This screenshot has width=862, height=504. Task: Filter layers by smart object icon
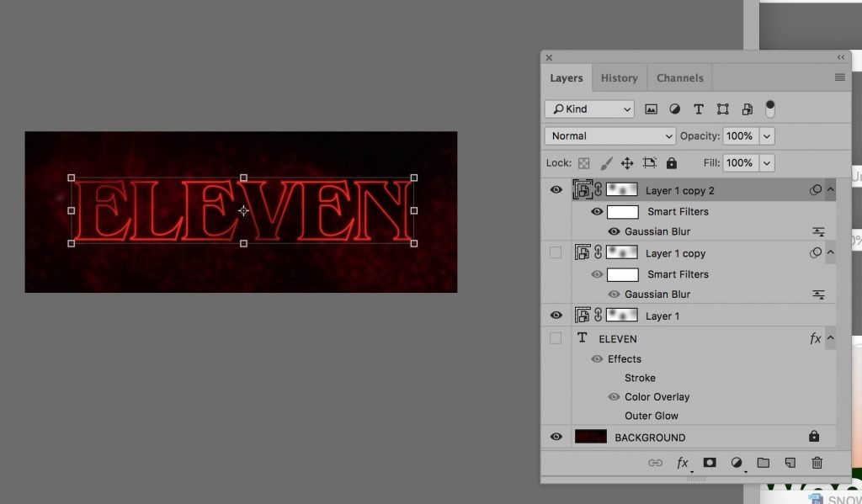coord(747,109)
